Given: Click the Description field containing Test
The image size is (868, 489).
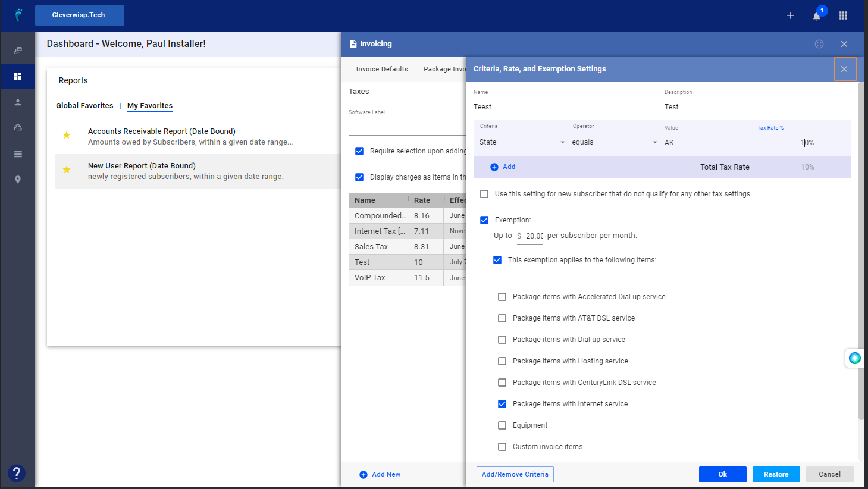Looking at the screenshot, I should point(757,107).
